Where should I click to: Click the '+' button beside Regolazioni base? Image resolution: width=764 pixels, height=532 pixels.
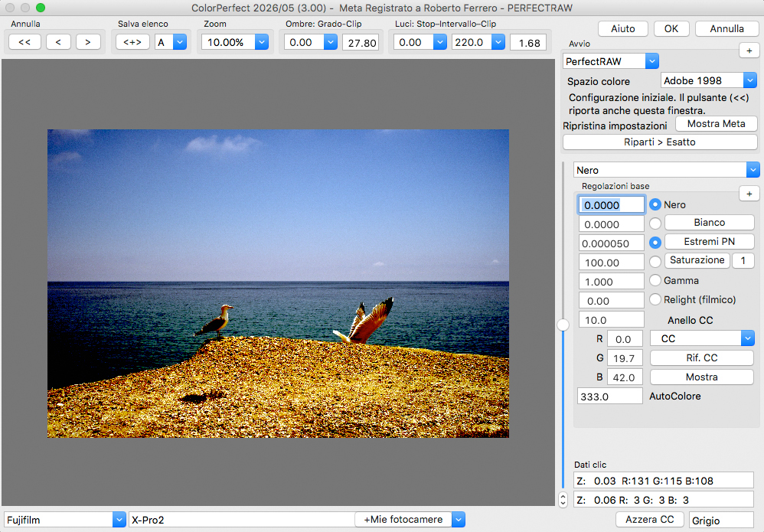(749, 194)
